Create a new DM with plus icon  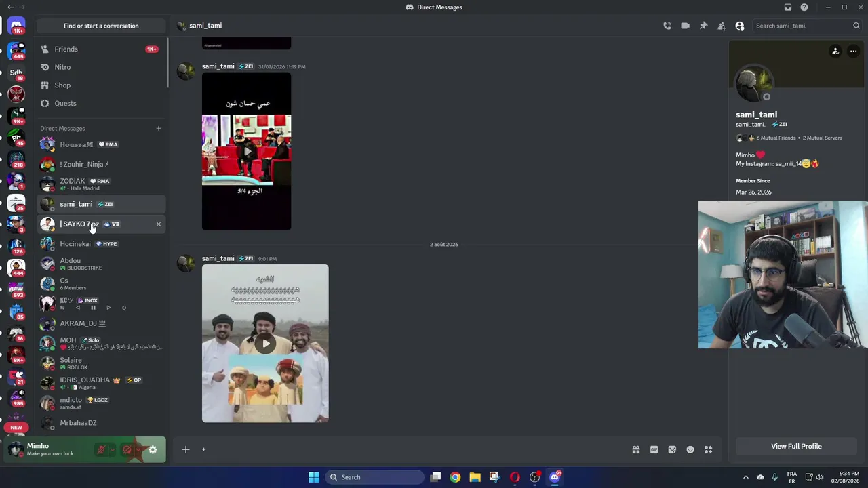pyautogui.click(x=159, y=128)
